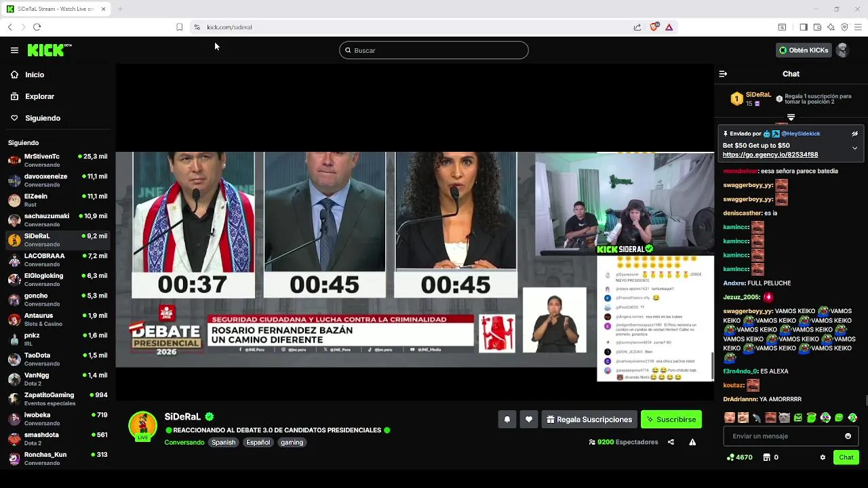Open Brave VPN shield icon
The width and height of the screenshot is (868, 488).
(844, 27)
